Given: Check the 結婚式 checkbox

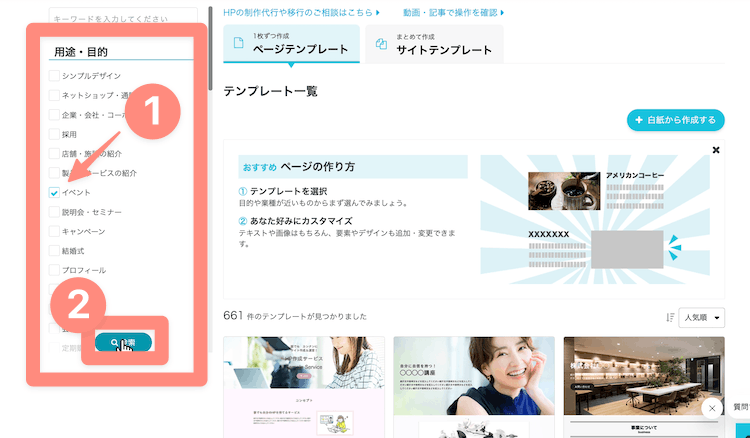Looking at the screenshot, I should coord(54,251).
